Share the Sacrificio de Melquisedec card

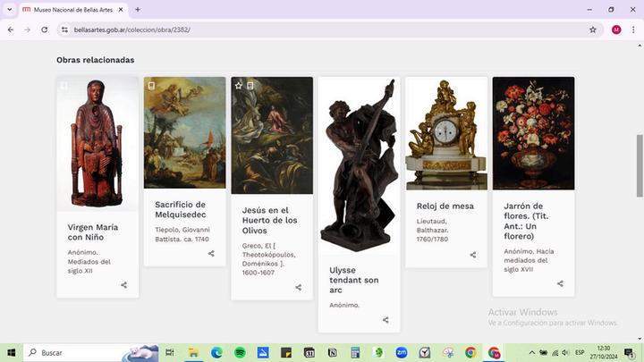[x=211, y=254]
